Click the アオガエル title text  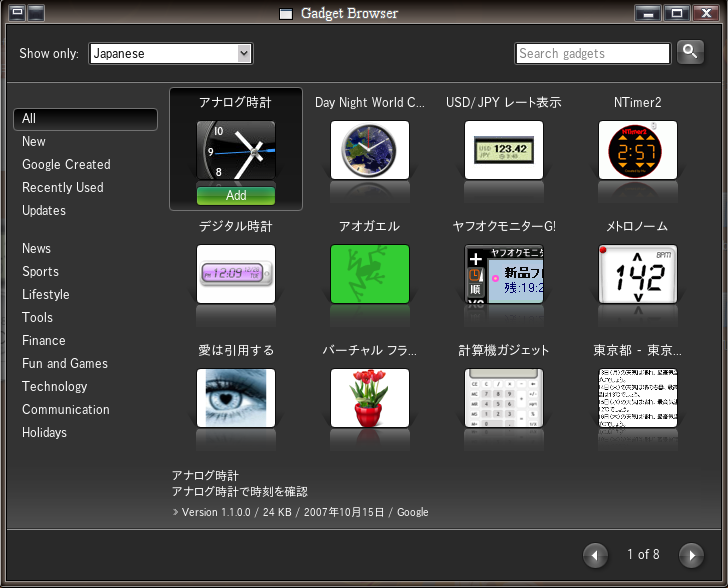370,227
